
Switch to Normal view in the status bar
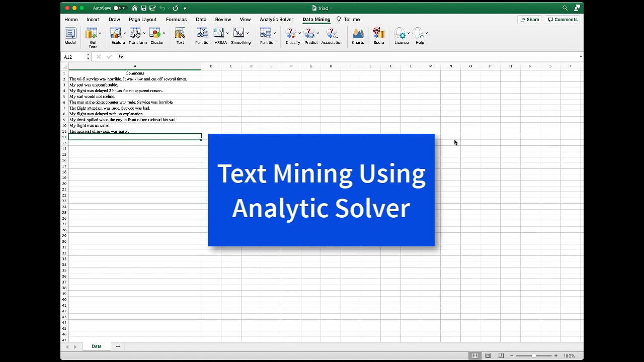pos(474,356)
